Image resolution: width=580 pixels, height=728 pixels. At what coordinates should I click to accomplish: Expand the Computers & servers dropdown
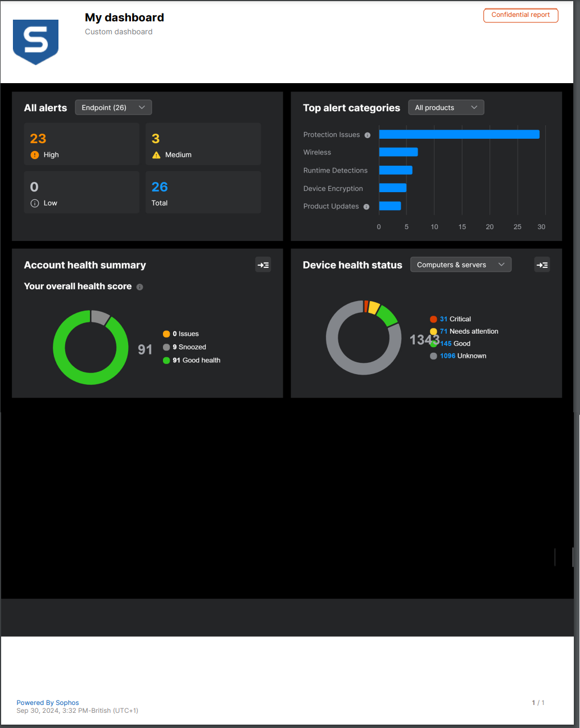pos(460,265)
